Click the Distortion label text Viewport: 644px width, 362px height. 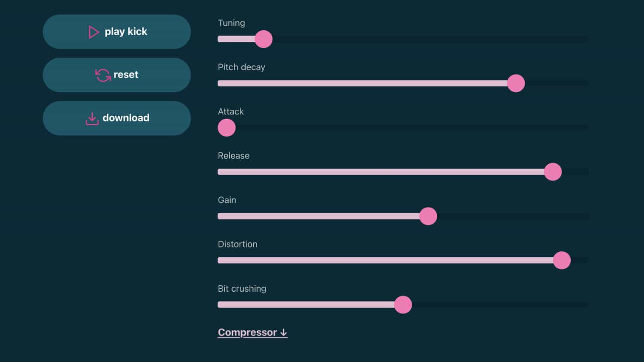(x=237, y=244)
